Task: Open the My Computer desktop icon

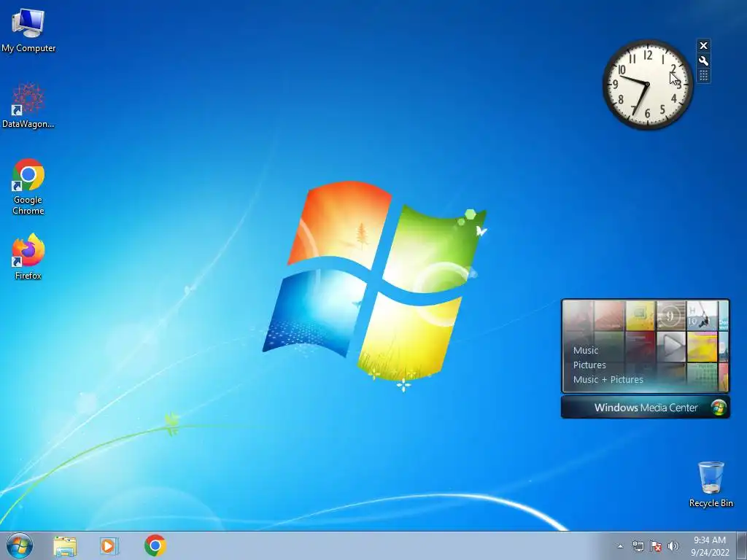Action: click(28, 31)
